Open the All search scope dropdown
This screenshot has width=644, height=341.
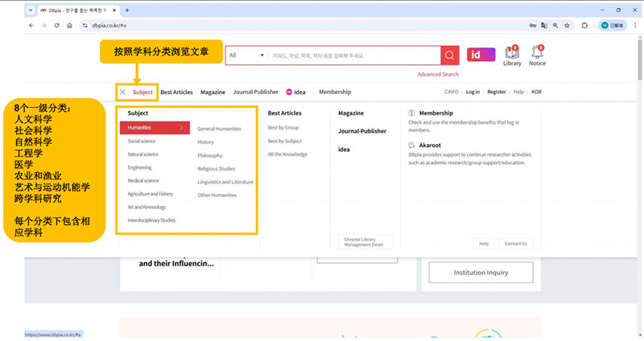pos(246,55)
